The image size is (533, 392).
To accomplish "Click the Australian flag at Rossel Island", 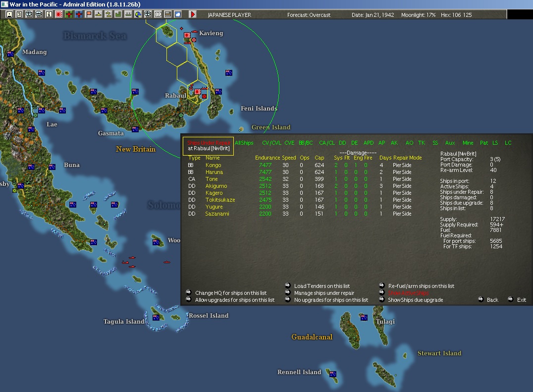I will pyautogui.click(x=156, y=317).
